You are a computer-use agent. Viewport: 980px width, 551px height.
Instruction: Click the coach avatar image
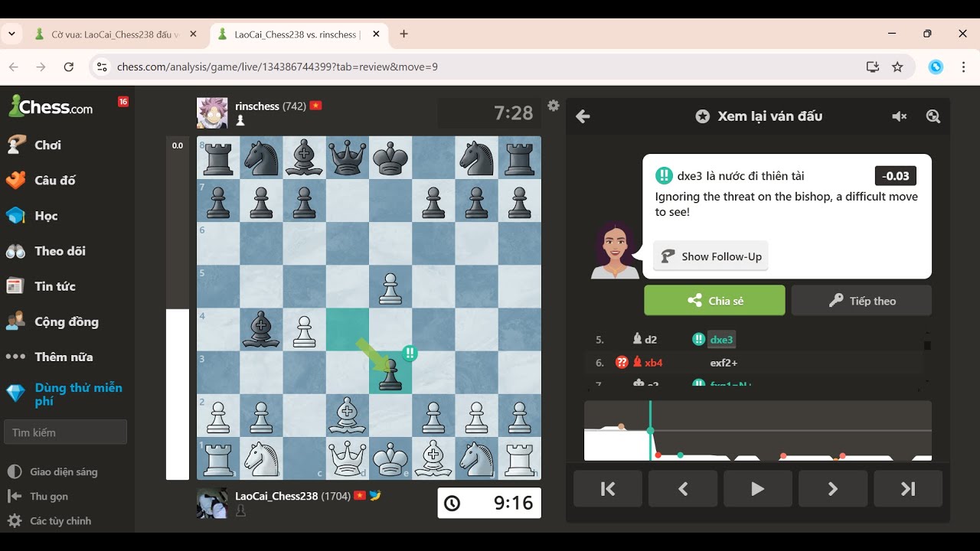(x=614, y=249)
